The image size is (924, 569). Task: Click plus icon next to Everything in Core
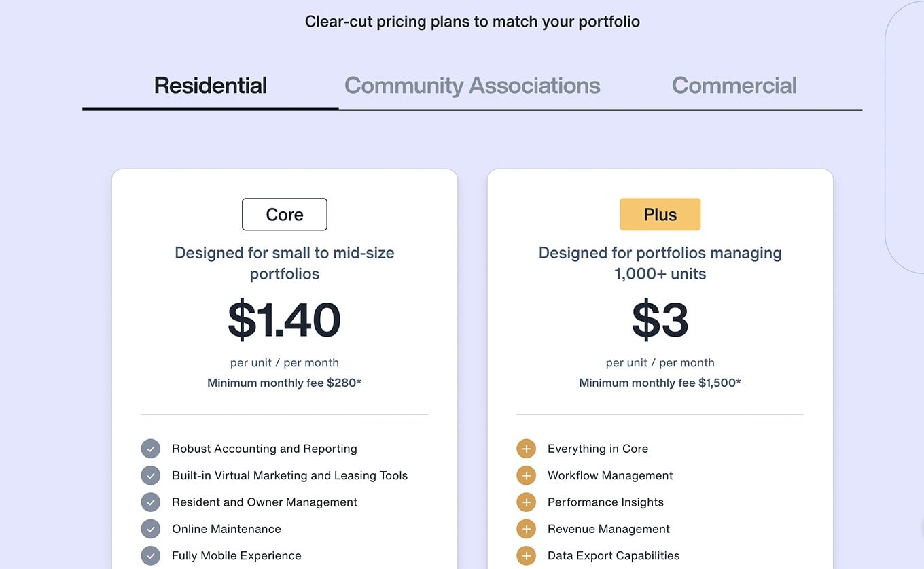click(526, 449)
